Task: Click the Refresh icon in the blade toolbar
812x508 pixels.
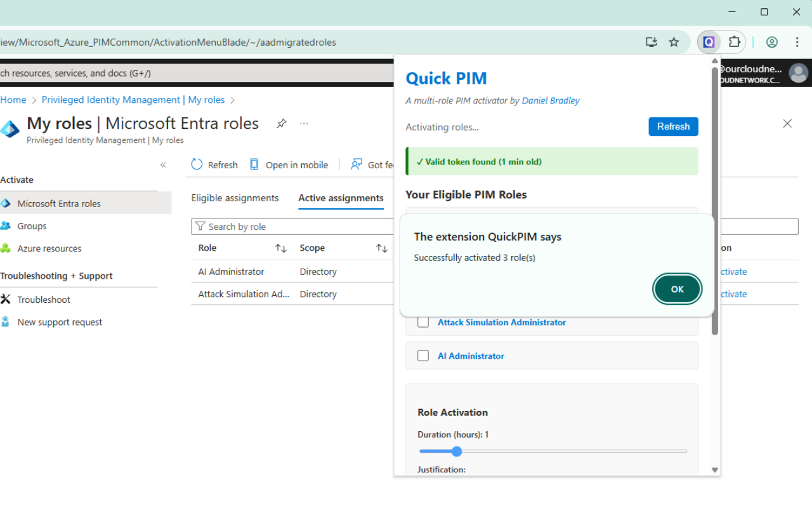Action: point(197,164)
